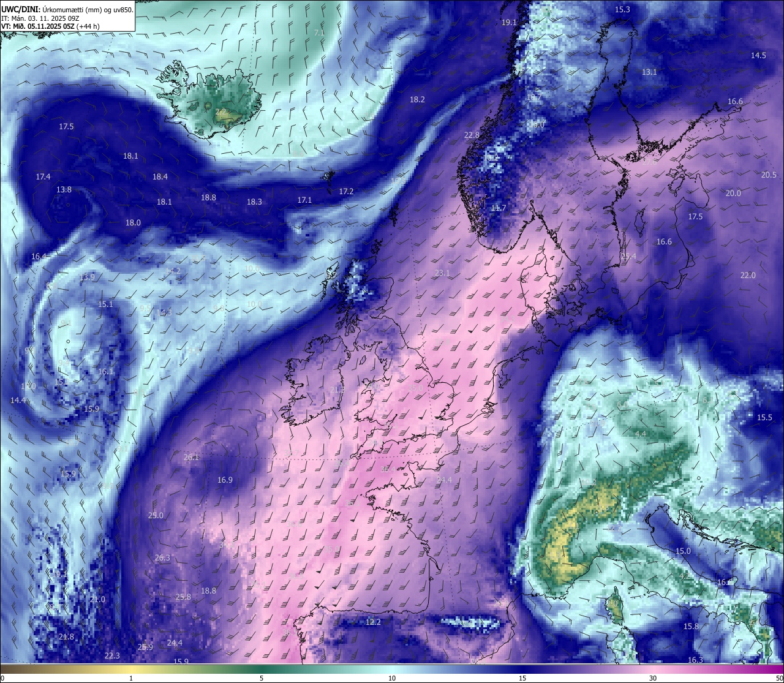Click the 22.3 value at the lower left edge

point(112,655)
